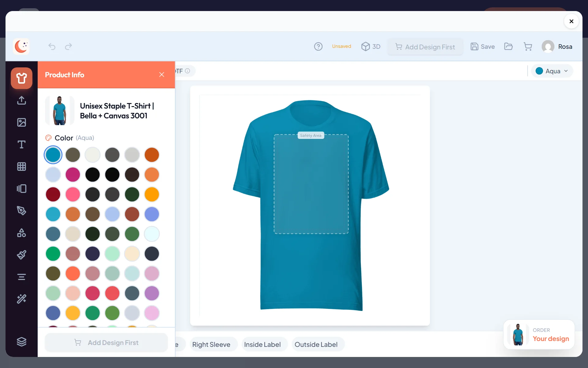The image size is (588, 368).
Task: Choose the hot pink color swatch
Action: coord(73,194)
